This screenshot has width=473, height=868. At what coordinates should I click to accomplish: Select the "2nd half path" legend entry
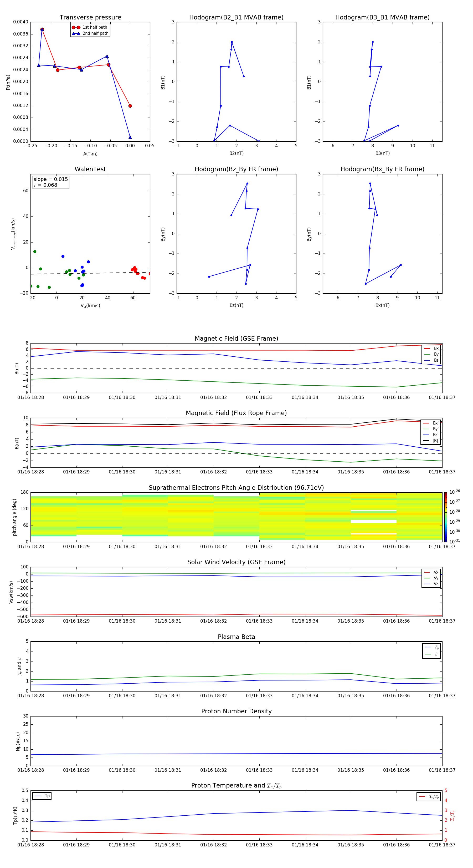[x=90, y=33]
